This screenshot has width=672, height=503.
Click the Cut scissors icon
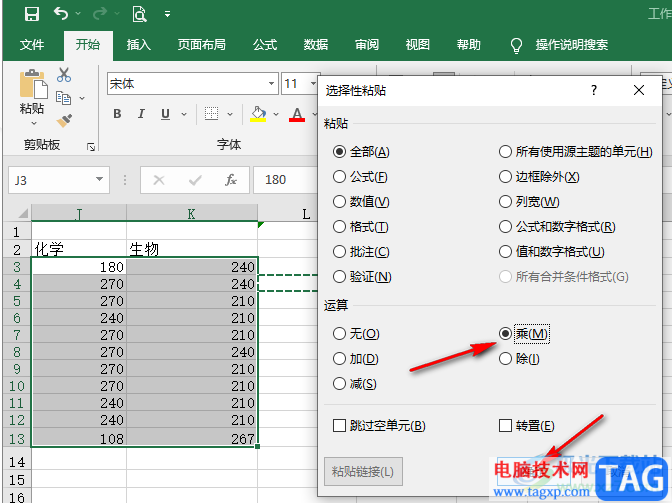click(x=64, y=75)
